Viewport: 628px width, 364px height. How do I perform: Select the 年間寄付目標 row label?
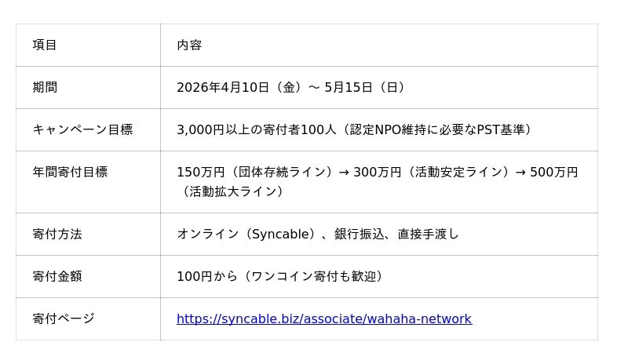click(x=70, y=172)
